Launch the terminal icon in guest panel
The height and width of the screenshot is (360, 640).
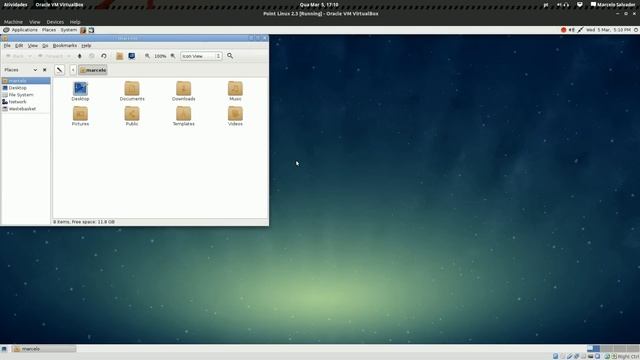click(91, 30)
